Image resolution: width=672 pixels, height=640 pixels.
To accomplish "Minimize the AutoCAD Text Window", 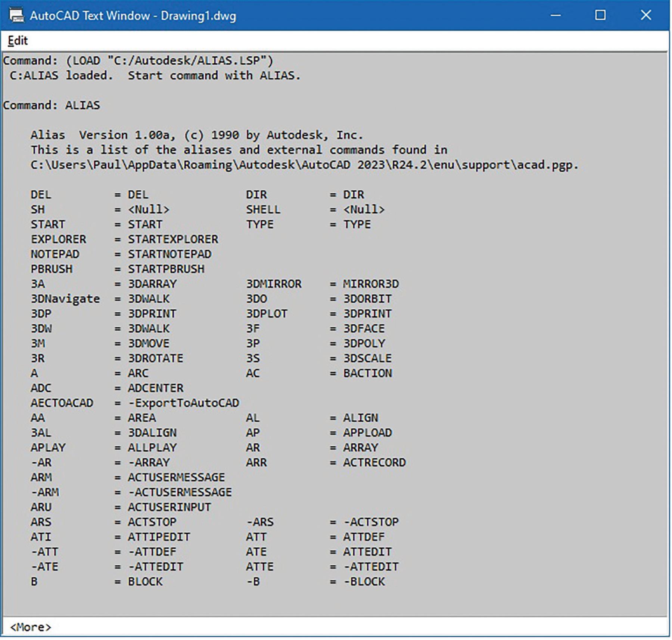I will (556, 15).
